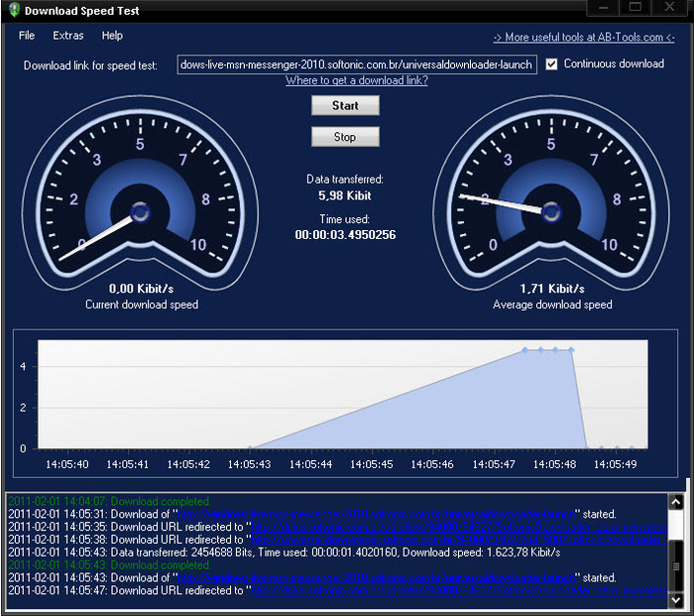Click the log scrollbar thumb
Image resolution: width=694 pixels, height=616 pixels.
(x=676, y=565)
